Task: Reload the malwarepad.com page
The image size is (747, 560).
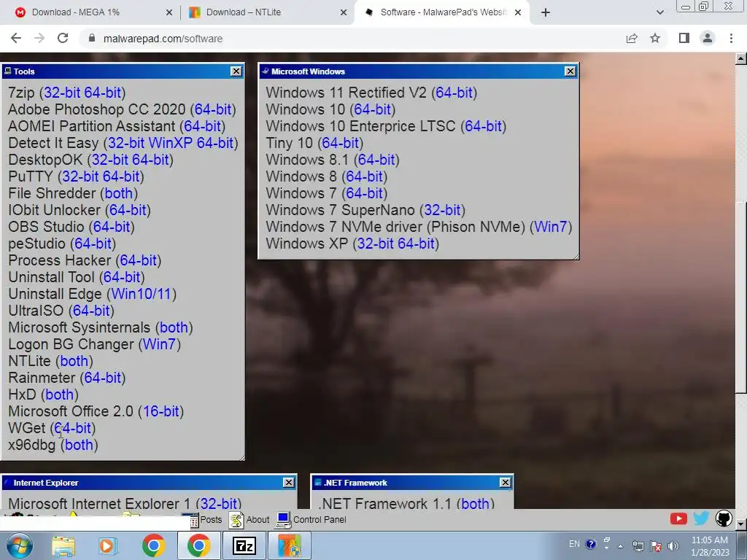Action: 63,39
